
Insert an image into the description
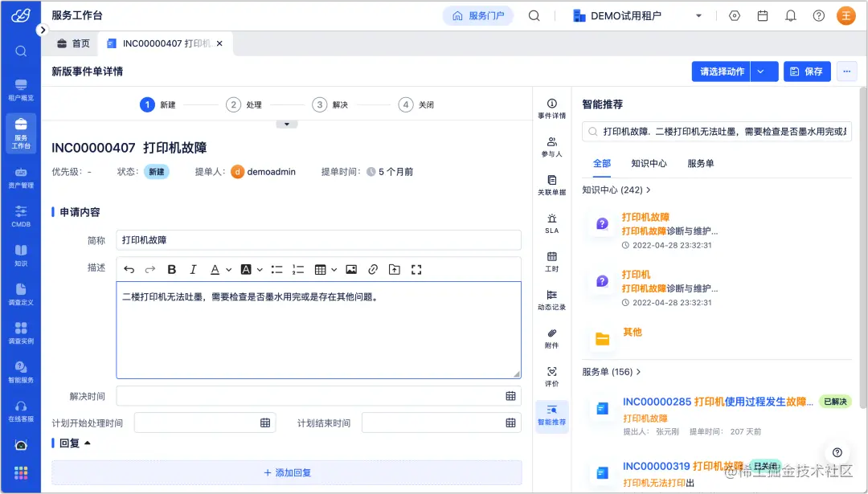(351, 269)
